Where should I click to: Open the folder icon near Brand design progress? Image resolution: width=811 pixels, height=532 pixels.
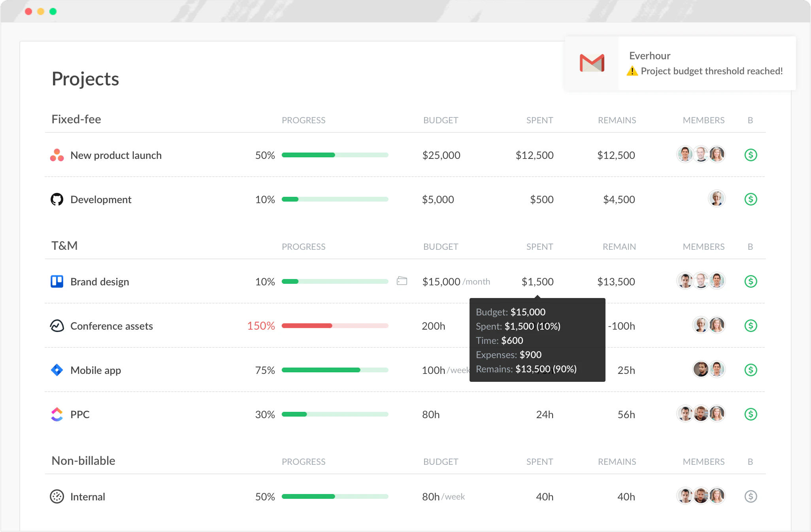(x=402, y=281)
